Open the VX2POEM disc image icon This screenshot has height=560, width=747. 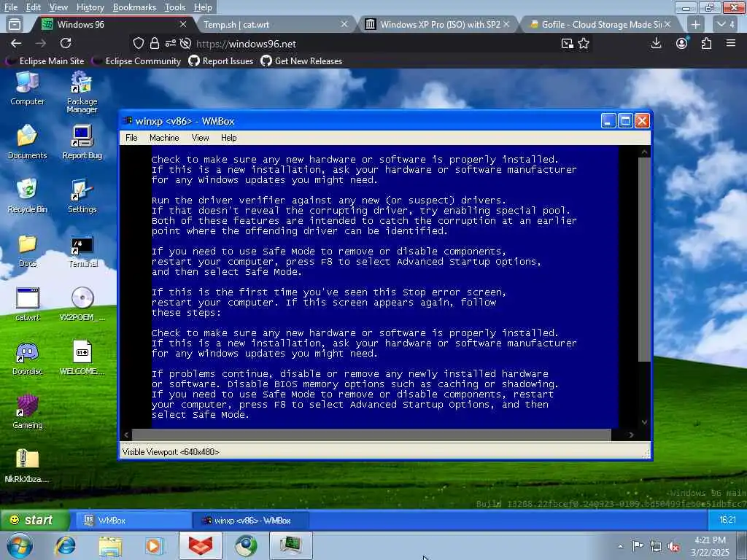pyautogui.click(x=82, y=304)
